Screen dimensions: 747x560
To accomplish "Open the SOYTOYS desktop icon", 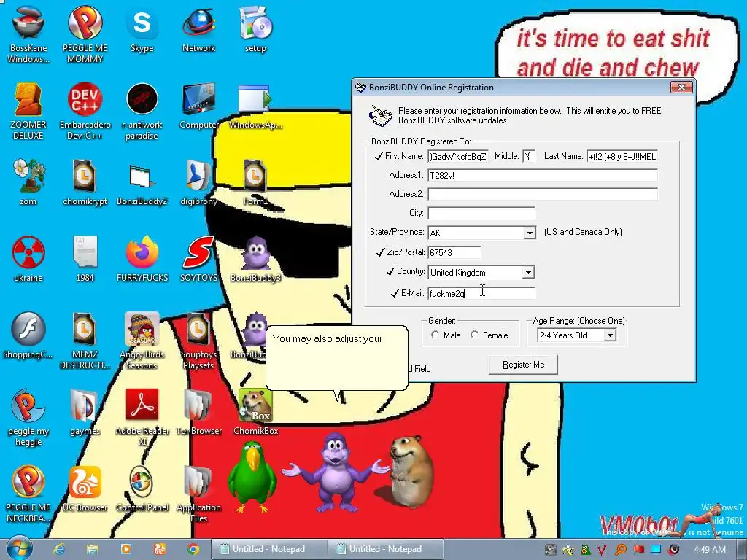I will (x=198, y=259).
